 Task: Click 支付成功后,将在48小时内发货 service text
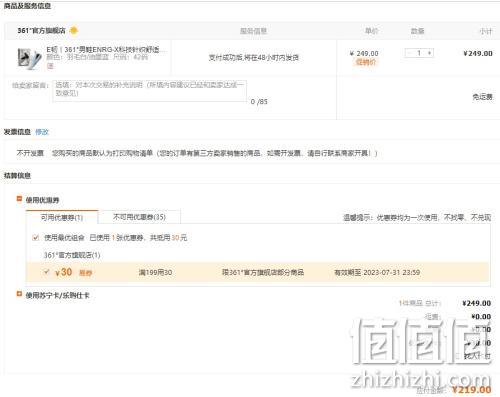click(x=254, y=58)
